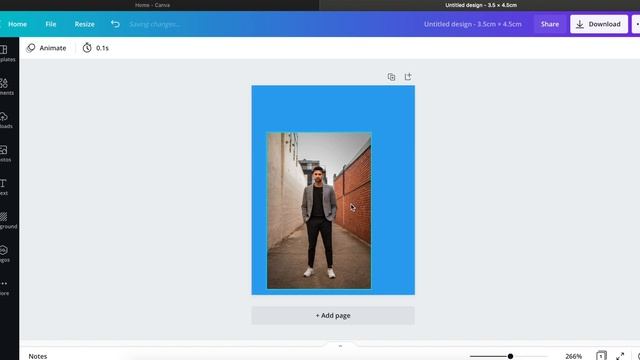Open the More sidebar options
Viewport: 640px width, 360px height.
[4, 287]
